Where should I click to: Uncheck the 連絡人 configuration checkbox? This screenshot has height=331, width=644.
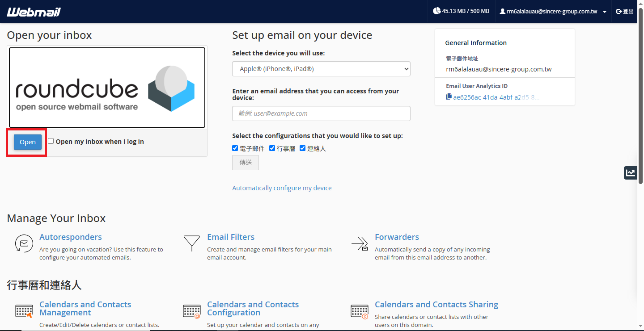click(302, 148)
